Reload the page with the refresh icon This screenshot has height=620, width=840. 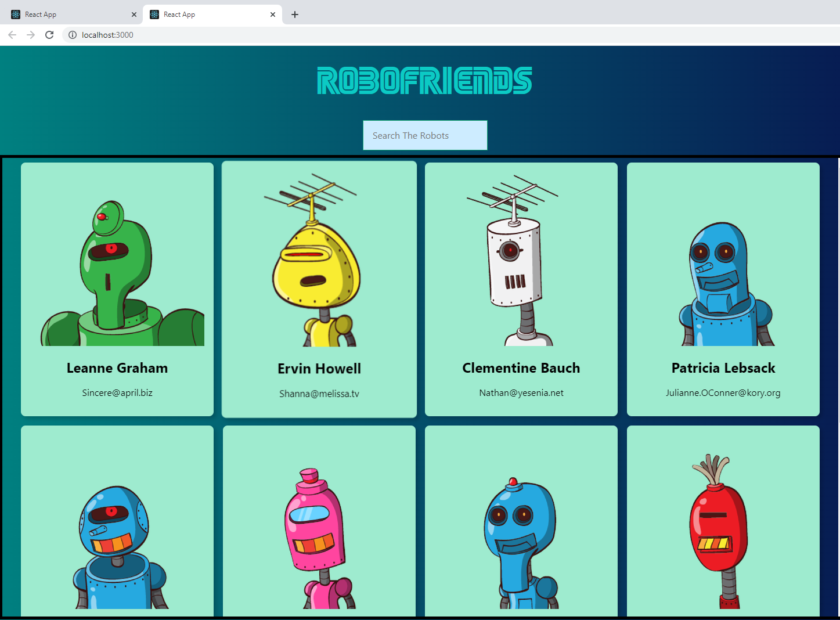(49, 35)
